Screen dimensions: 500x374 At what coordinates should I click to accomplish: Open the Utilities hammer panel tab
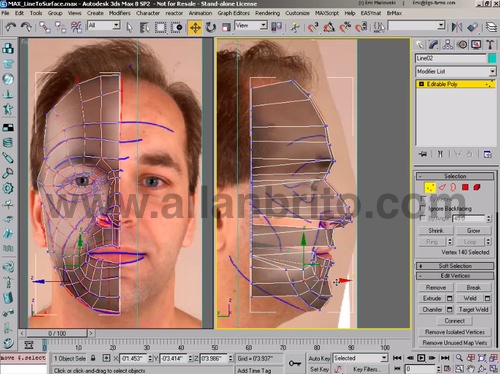coord(490,44)
